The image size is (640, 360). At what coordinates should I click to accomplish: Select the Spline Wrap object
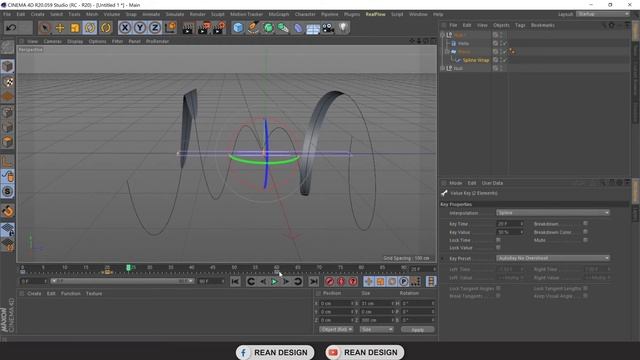pyautogui.click(x=476, y=60)
